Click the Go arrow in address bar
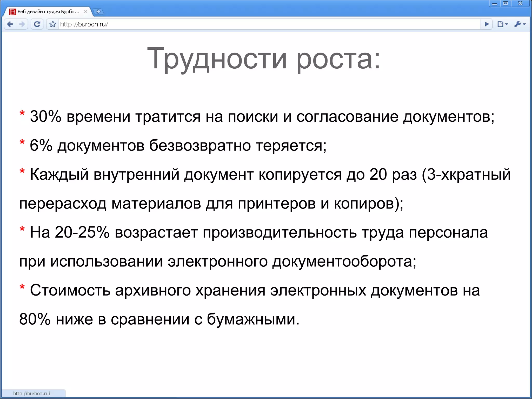The height and width of the screenshot is (399, 532). click(487, 24)
